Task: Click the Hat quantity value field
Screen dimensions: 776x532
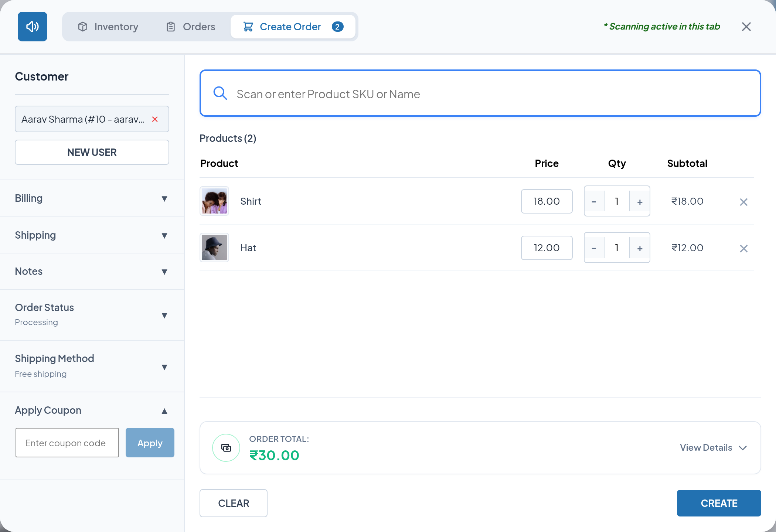Action: (x=617, y=248)
